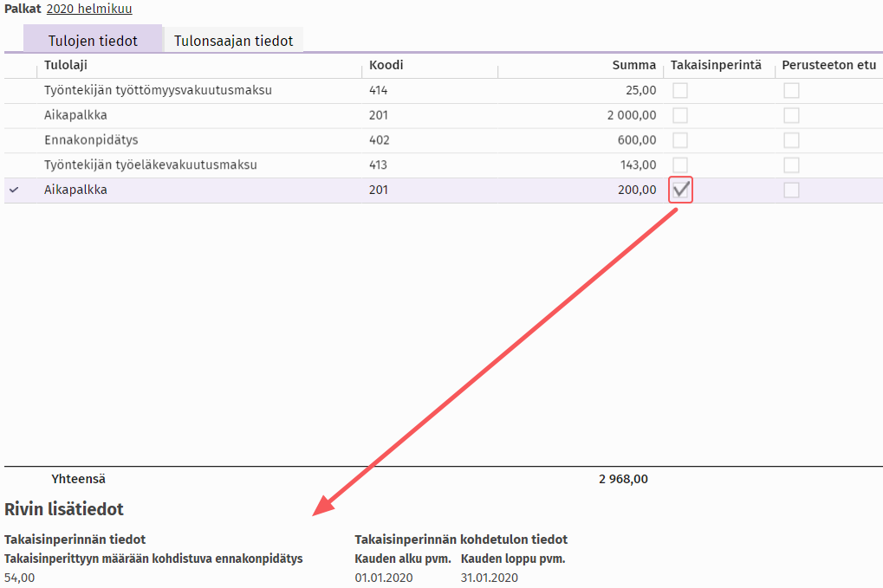Click the 54,00 ennakonpidätys amount field
This screenshot has width=883, height=588.
[x=20, y=578]
